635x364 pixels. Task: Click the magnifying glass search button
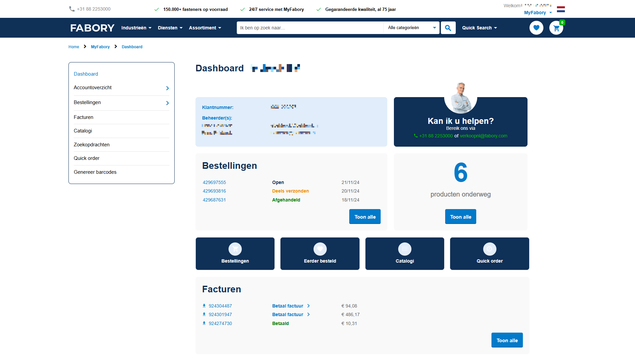[x=448, y=28]
